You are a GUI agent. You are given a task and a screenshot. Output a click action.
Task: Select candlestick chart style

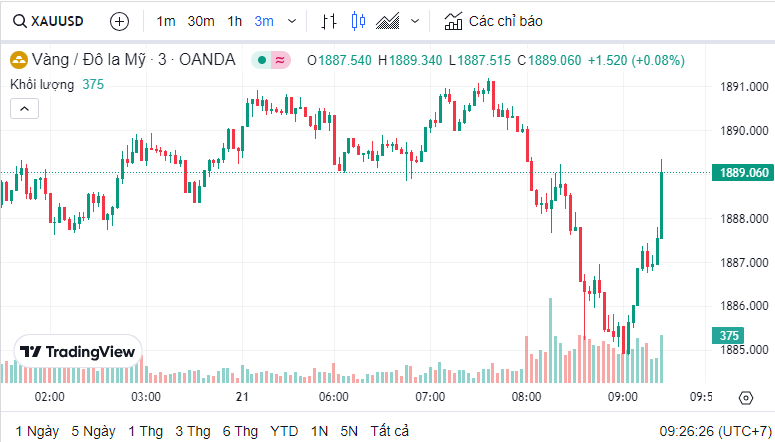coord(359,21)
